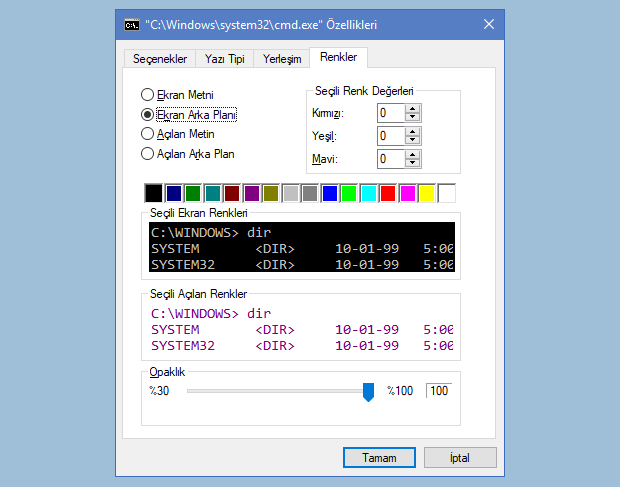Click the Opaklık slider thumb

click(x=369, y=392)
